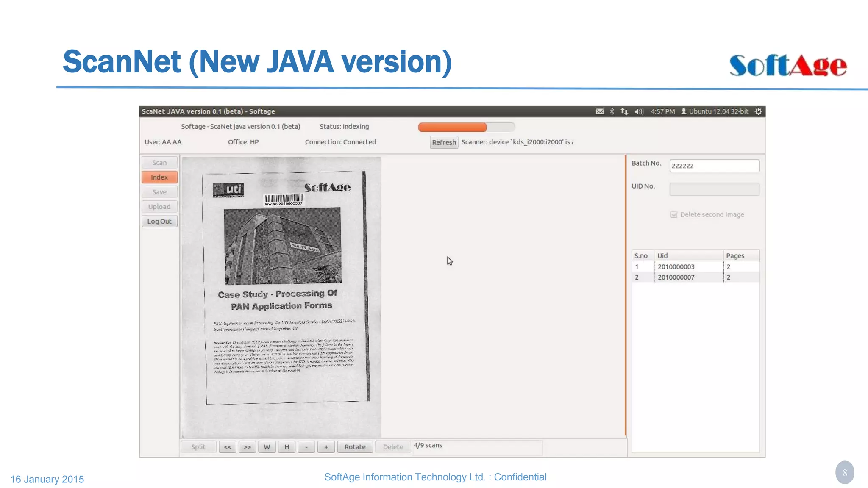
Task: Go to next scan with >> button
Action: coord(247,447)
